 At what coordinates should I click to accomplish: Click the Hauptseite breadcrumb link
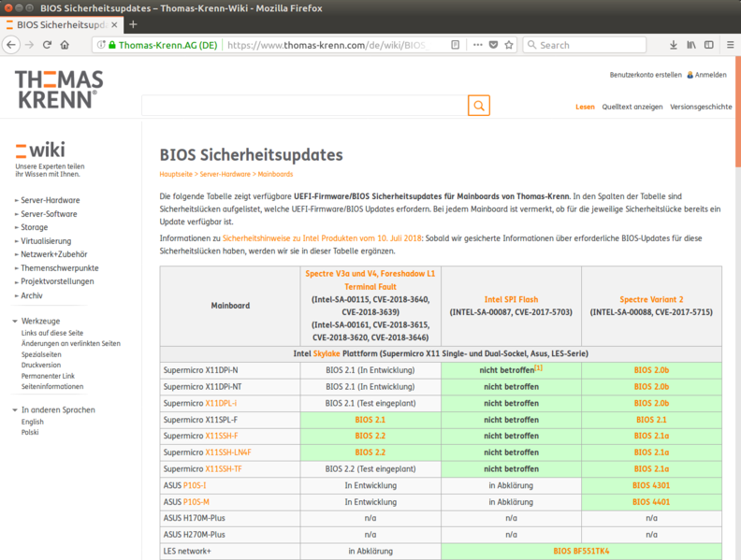click(176, 174)
